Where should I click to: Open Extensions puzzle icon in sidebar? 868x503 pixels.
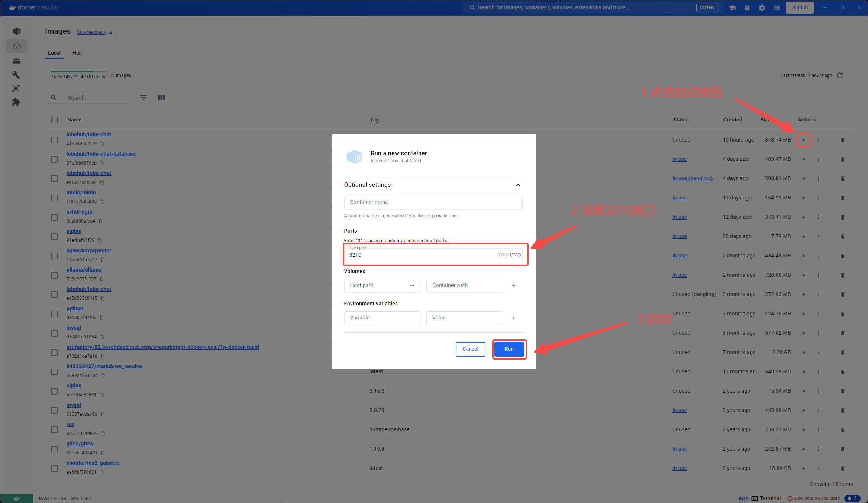[x=16, y=102]
